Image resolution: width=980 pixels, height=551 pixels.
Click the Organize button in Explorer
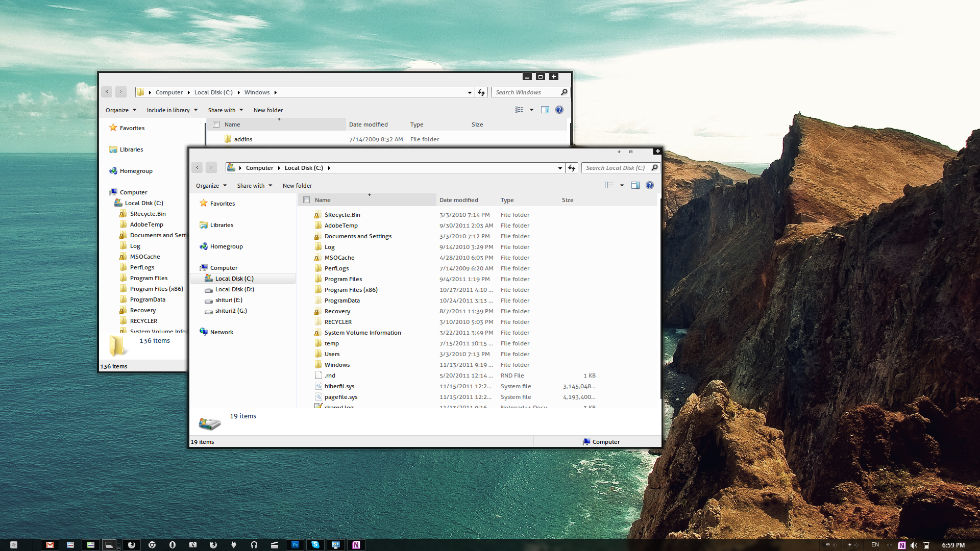[x=208, y=185]
